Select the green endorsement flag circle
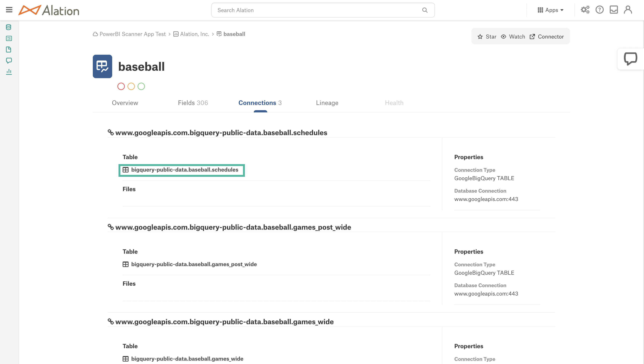This screenshot has height=364, width=644. (x=141, y=86)
